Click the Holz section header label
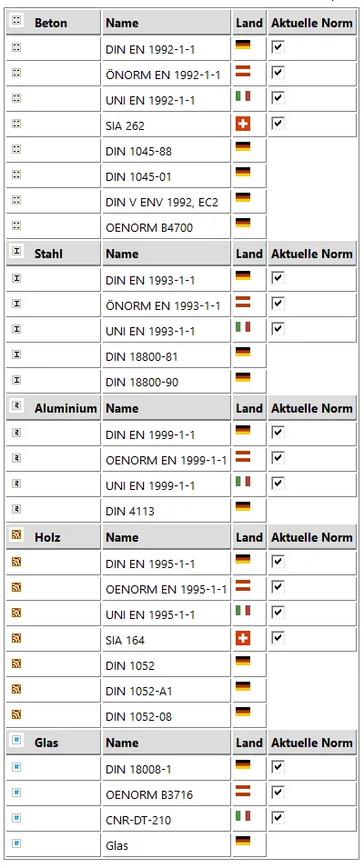The width and height of the screenshot is (364, 868). (47, 537)
